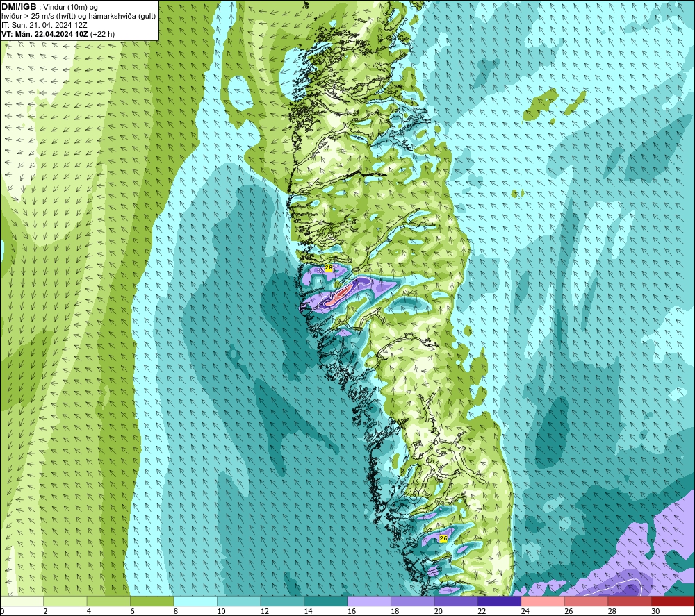Click the scale label 4

89,611
